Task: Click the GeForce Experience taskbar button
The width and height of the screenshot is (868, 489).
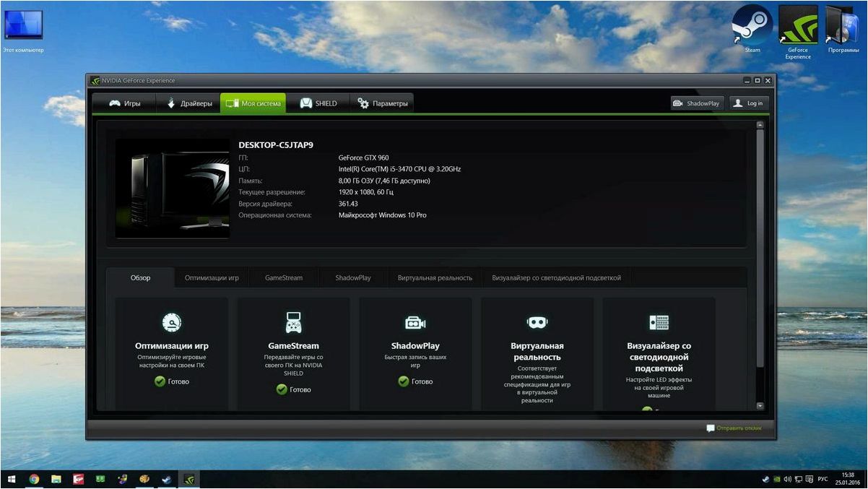Action: [x=188, y=479]
